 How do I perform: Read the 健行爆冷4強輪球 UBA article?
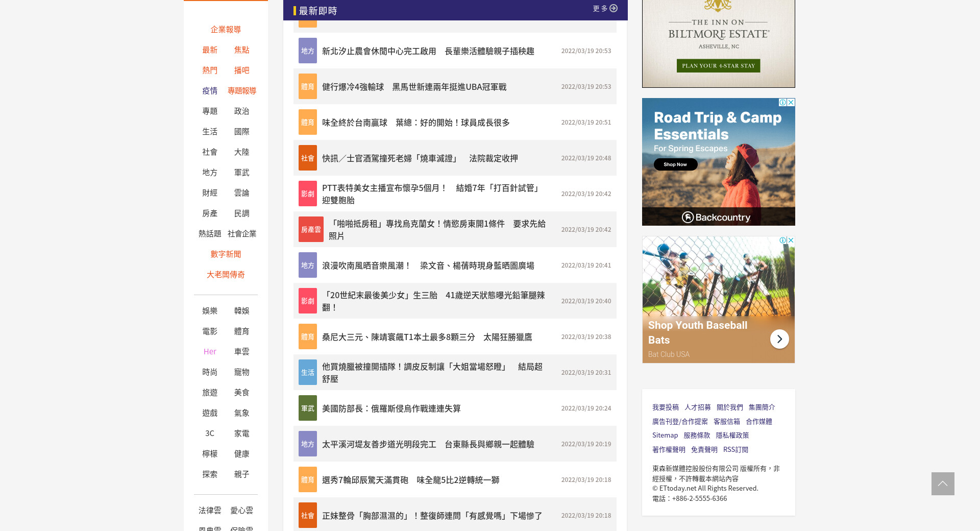(x=414, y=87)
